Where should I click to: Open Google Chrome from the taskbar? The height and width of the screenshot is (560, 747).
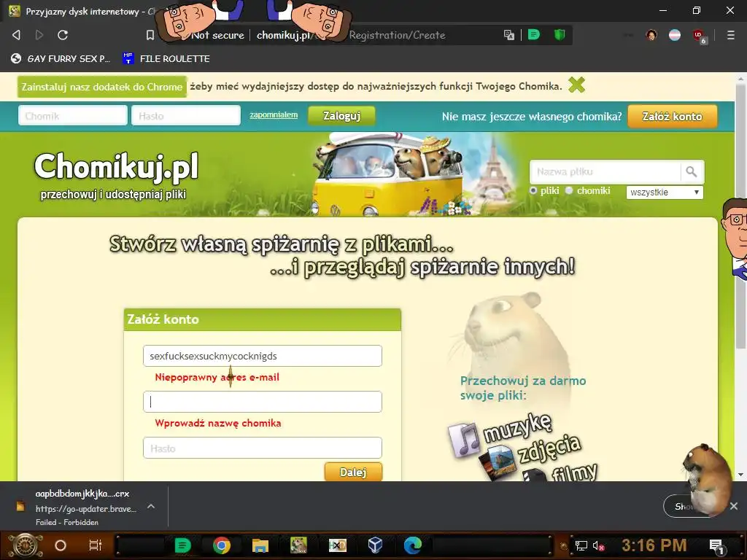(x=222, y=545)
